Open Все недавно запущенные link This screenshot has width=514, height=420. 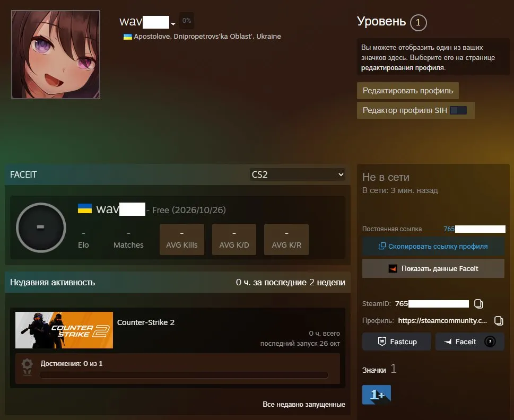pyautogui.click(x=304, y=404)
